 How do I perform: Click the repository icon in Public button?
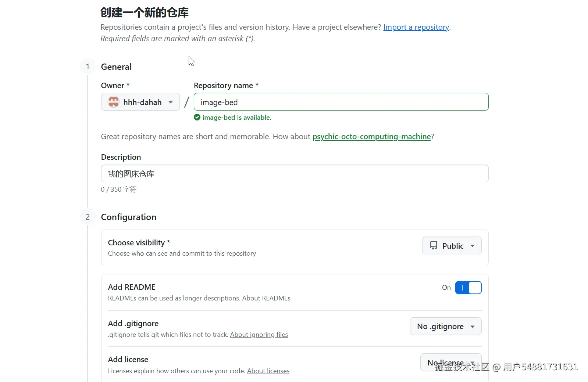(434, 245)
